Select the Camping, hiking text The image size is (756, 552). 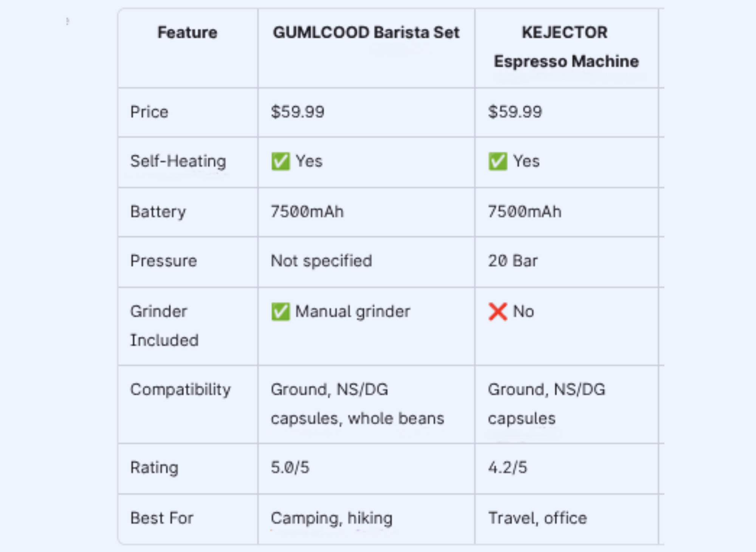click(x=332, y=518)
